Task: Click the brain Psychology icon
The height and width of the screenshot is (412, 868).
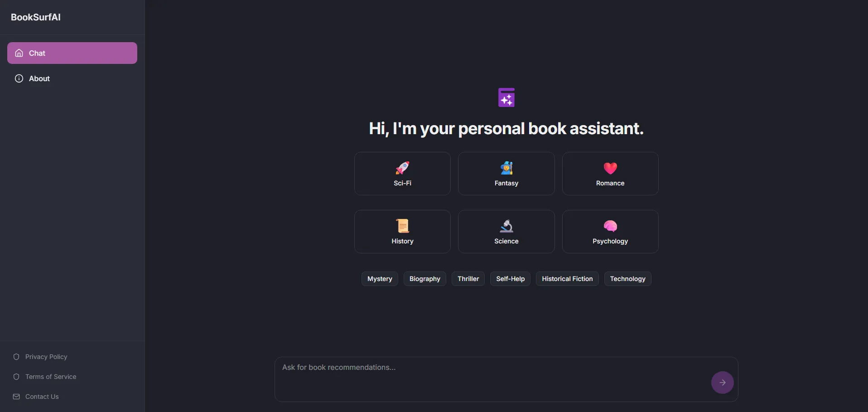Action: (610, 226)
